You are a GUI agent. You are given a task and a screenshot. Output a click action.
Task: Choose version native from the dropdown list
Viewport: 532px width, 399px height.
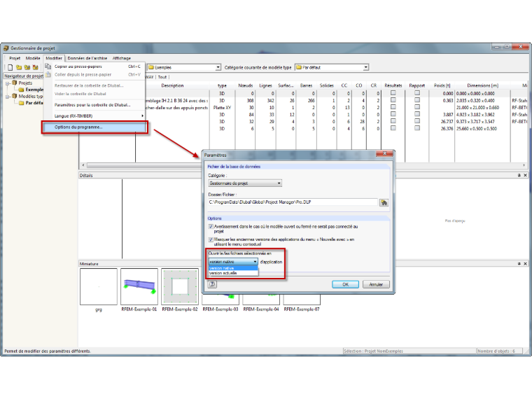click(233, 268)
